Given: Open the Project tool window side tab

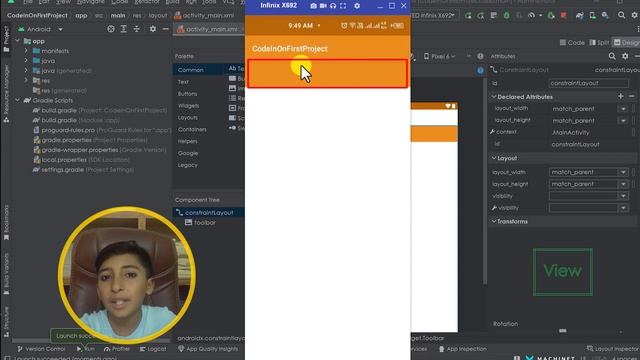Looking at the screenshot, I should click(x=6, y=39).
